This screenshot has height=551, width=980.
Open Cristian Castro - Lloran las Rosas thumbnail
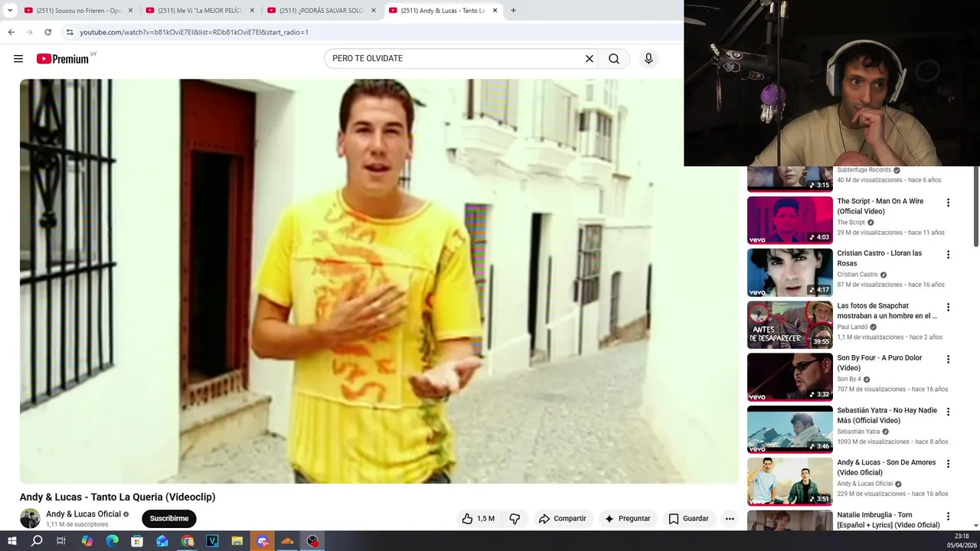click(x=789, y=272)
